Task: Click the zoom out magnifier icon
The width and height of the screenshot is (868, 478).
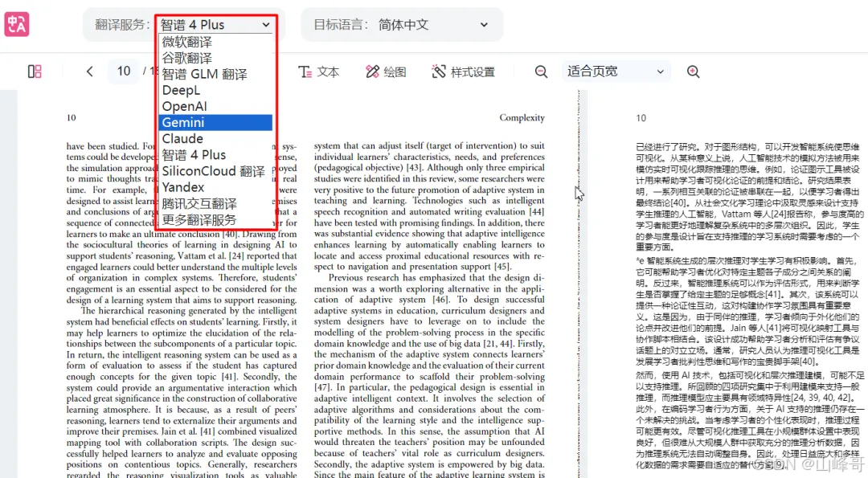Action: coord(541,71)
